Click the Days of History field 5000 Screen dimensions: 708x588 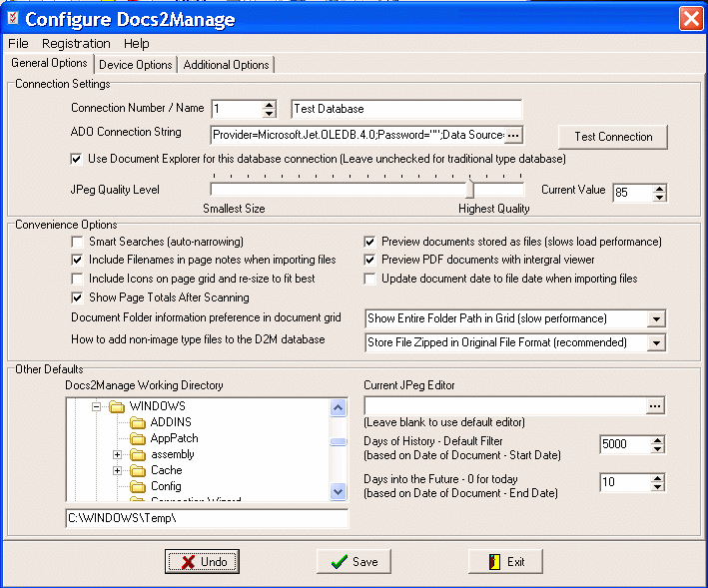click(x=625, y=444)
